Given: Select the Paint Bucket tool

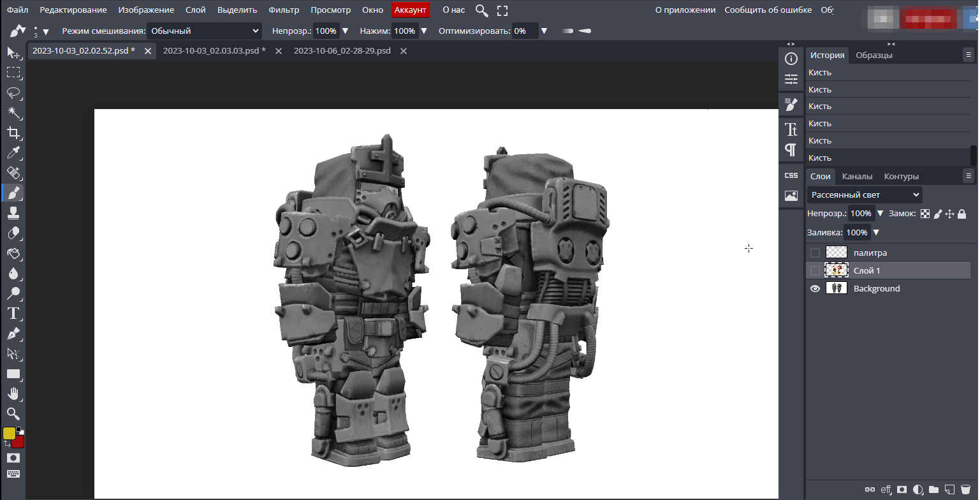Looking at the screenshot, I should coord(13,253).
